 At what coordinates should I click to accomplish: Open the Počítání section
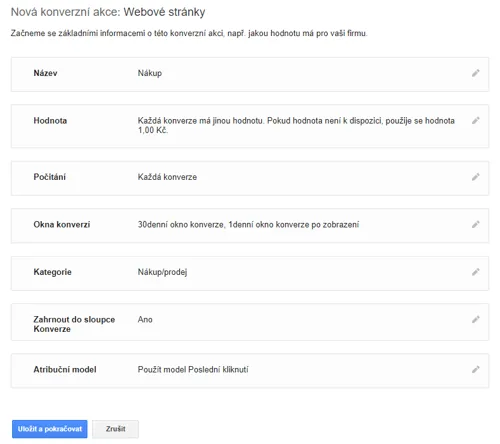[250, 178]
